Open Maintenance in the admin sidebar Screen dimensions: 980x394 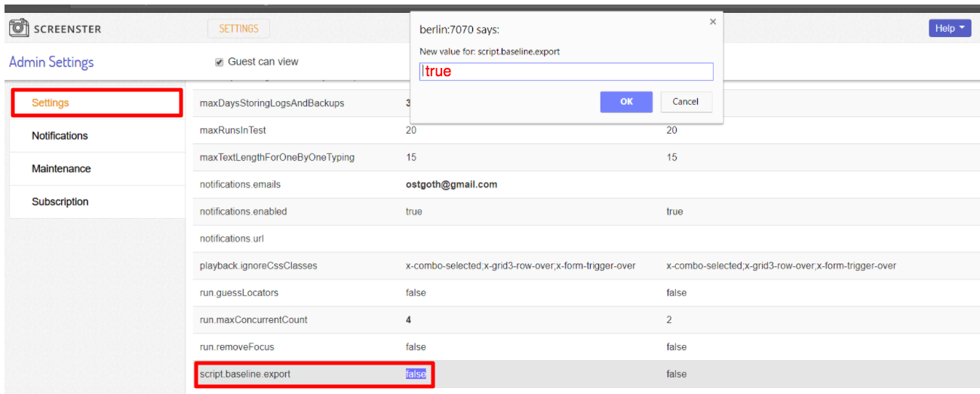click(x=97, y=169)
